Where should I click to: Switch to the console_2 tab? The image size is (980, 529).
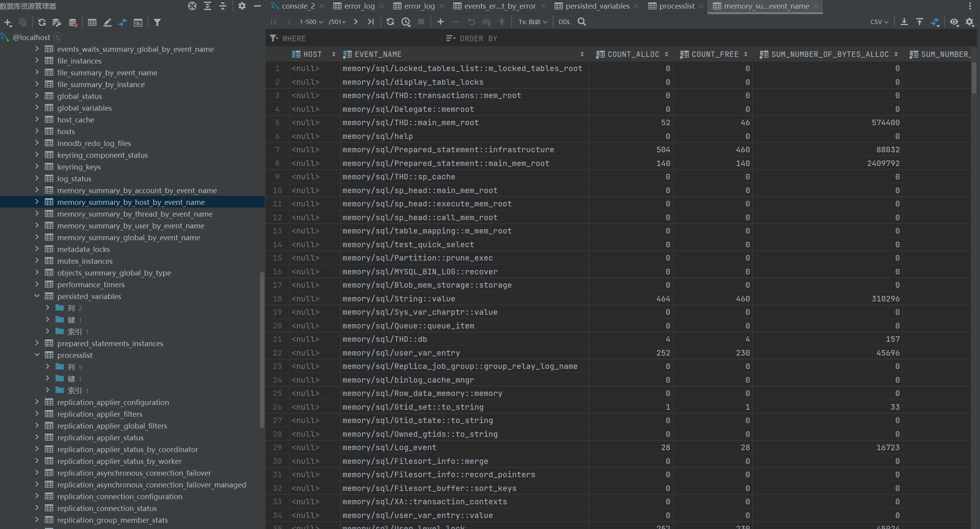coord(298,6)
